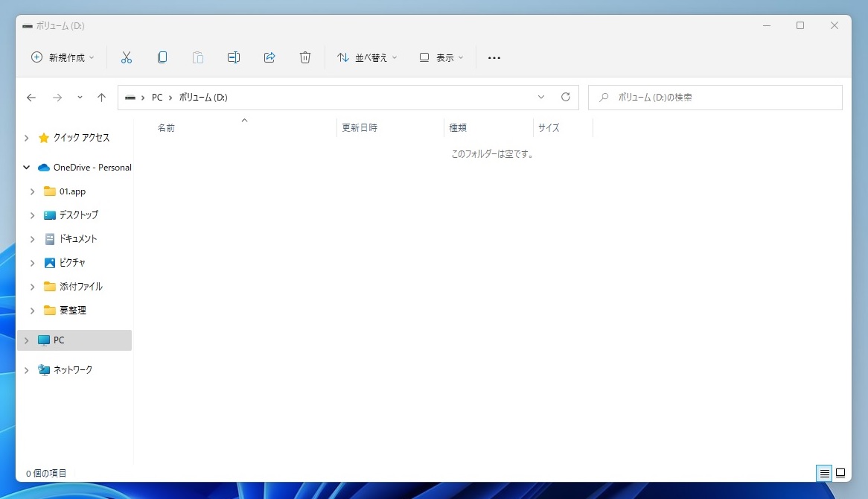Refresh the current folder view

tap(566, 97)
